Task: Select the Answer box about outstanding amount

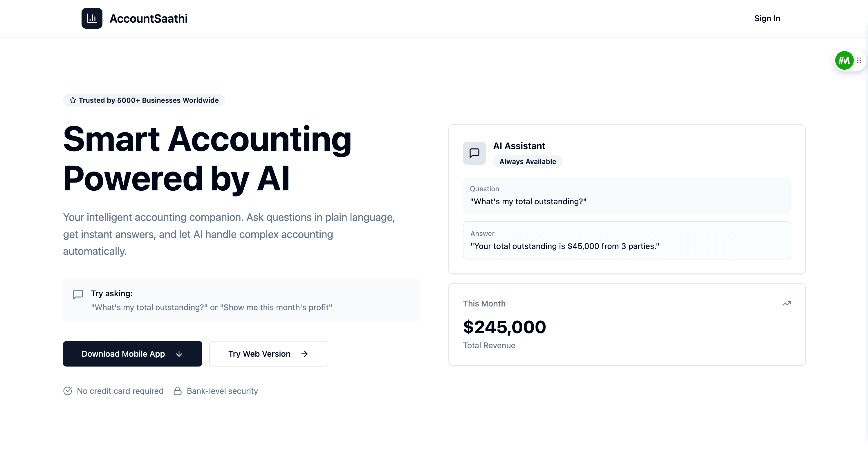Action: coord(626,240)
